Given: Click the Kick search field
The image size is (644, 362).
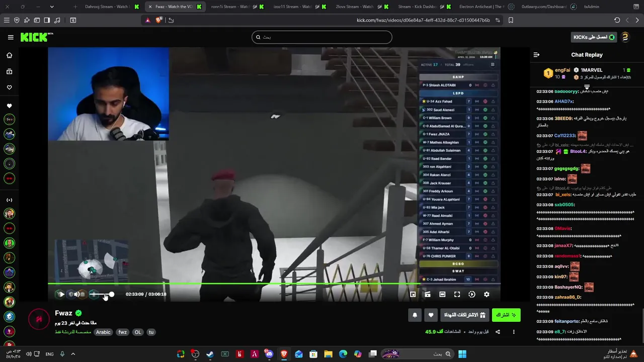Looking at the screenshot, I should [322, 37].
